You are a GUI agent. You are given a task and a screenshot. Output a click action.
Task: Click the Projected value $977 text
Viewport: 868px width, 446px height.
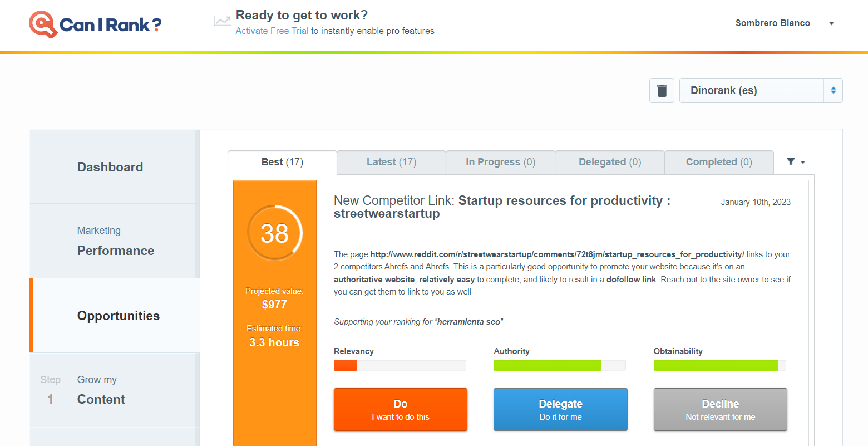click(x=274, y=298)
